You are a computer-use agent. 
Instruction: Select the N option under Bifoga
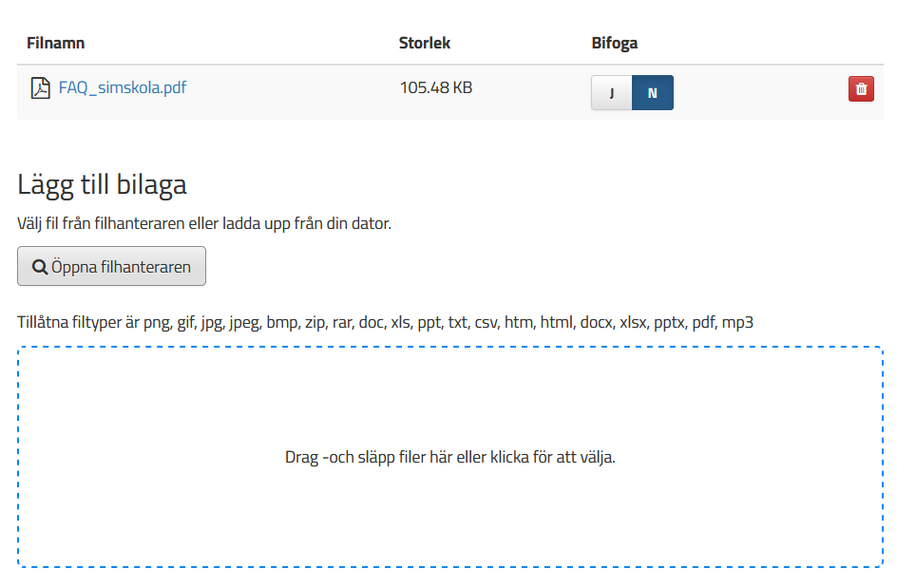click(x=653, y=92)
